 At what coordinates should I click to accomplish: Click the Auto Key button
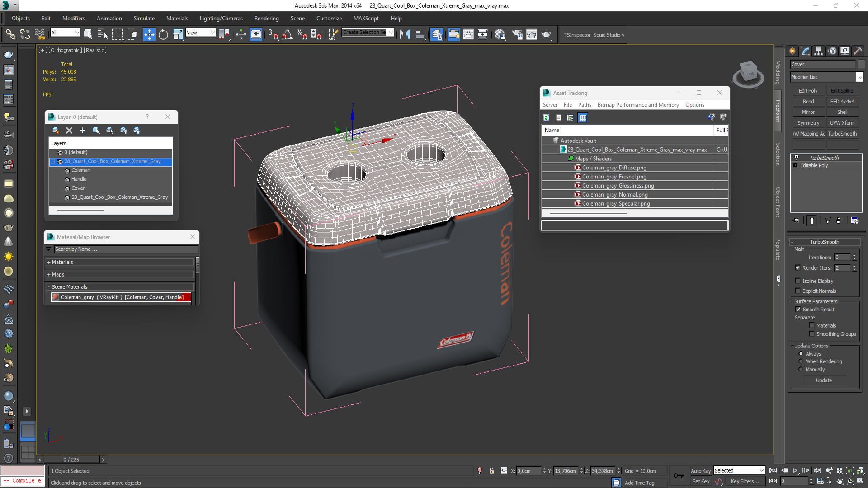(x=700, y=471)
